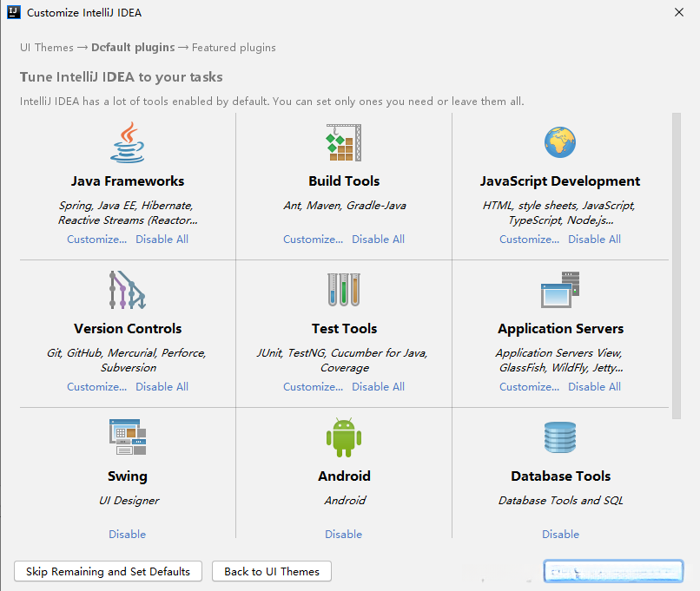Click the Application Servers heading
The height and width of the screenshot is (591, 700).
pos(560,329)
